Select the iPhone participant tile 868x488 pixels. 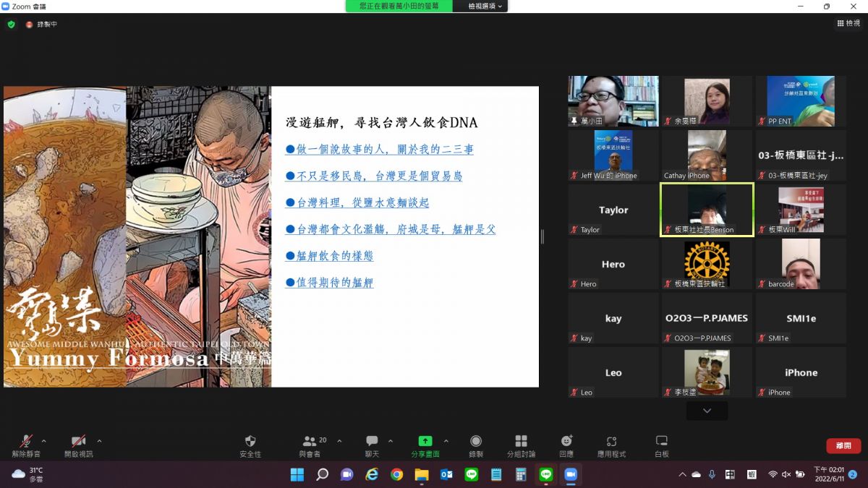tap(801, 372)
